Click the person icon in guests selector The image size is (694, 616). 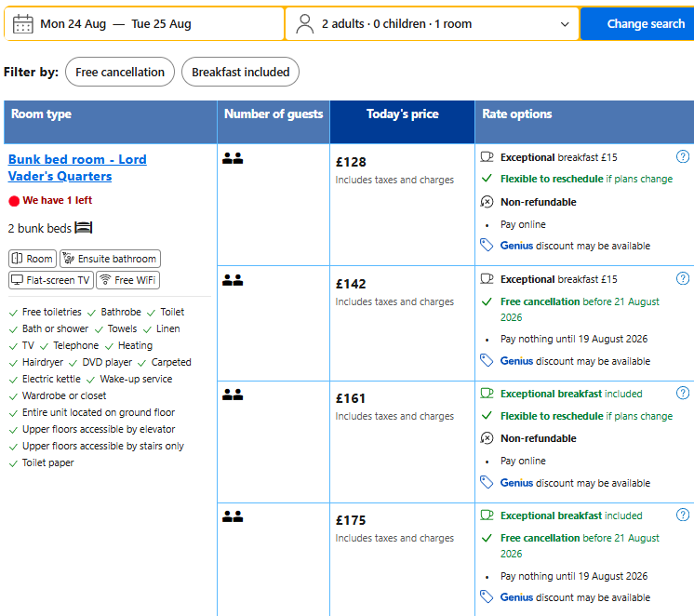coord(304,24)
